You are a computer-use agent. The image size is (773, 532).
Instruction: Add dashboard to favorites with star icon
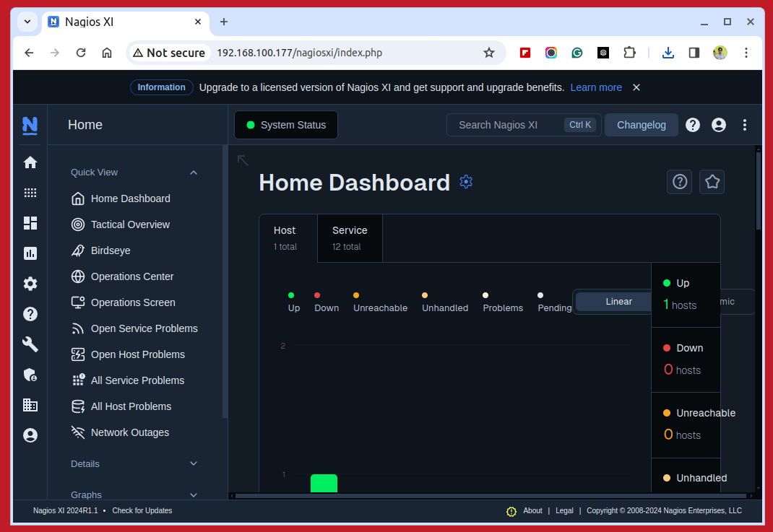[712, 182]
